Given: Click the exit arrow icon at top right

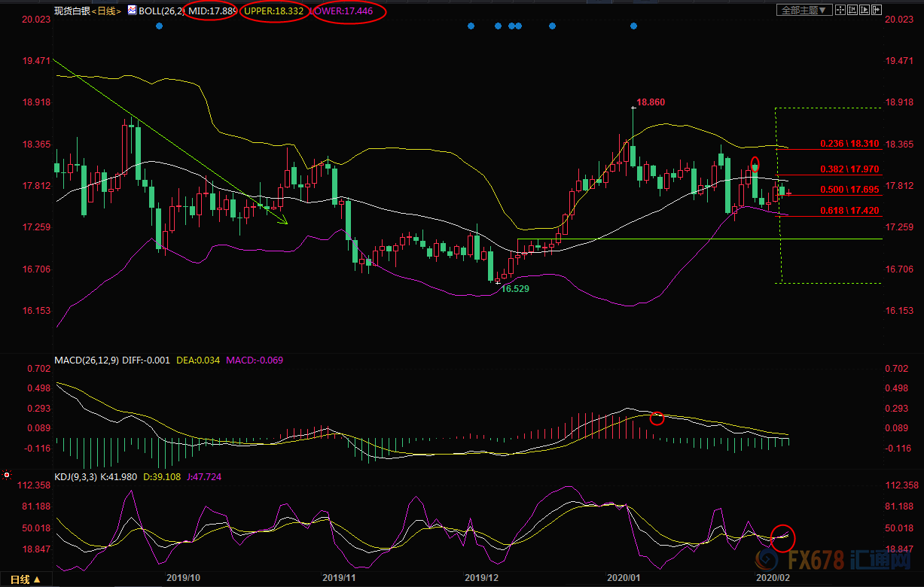Looking at the screenshot, I should [x=877, y=10].
